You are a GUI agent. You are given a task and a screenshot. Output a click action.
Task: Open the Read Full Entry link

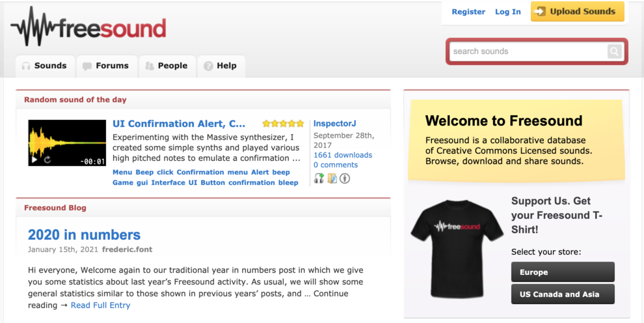pyautogui.click(x=100, y=305)
